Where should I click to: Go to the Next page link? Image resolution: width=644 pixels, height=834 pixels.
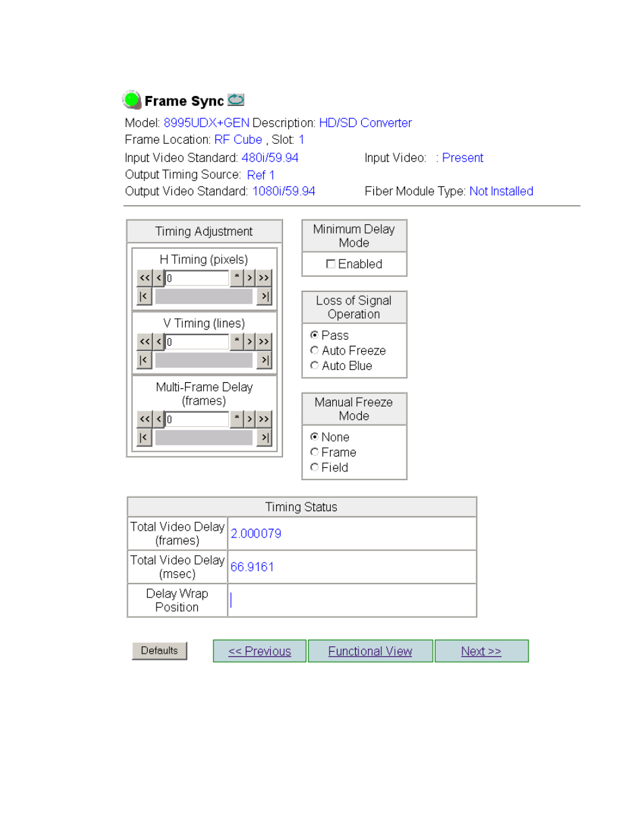(481, 652)
